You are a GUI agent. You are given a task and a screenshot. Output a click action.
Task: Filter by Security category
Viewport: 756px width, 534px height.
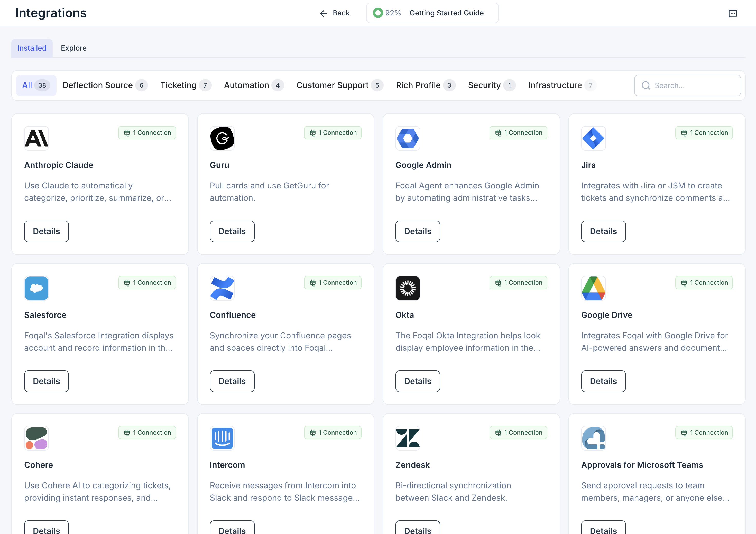pos(492,85)
